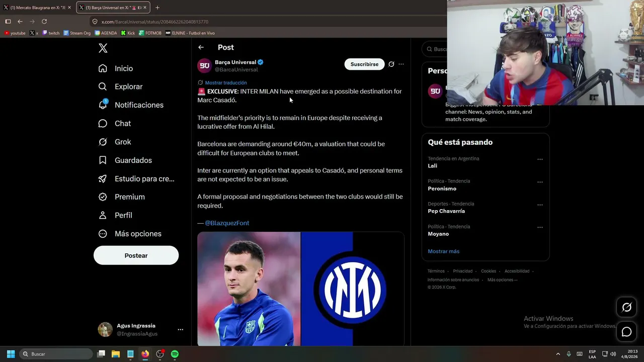Screen dimensions: 644x362
Task: Click the browser back arrow
Action: point(20,22)
